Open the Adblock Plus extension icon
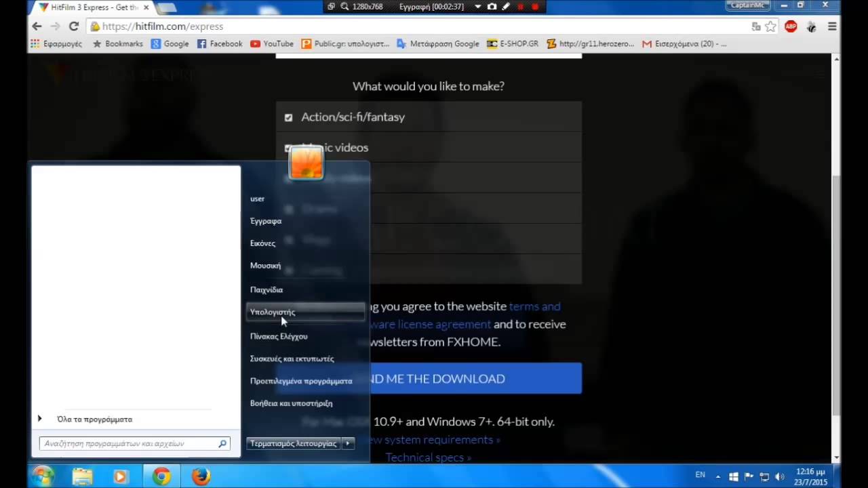This screenshot has height=488, width=868. (x=791, y=26)
